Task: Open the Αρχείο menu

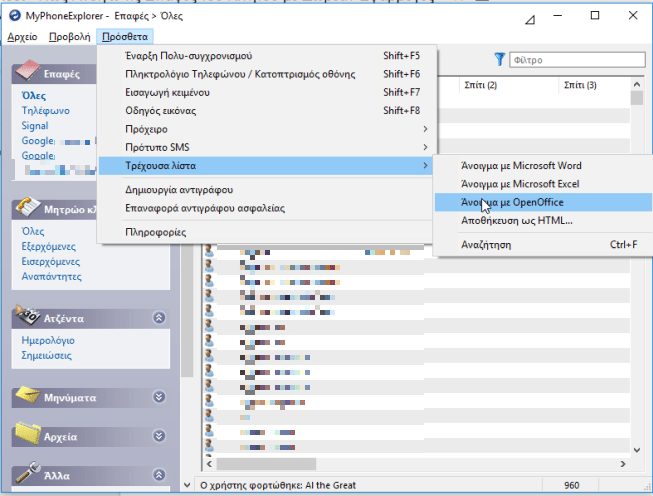Action: click(x=22, y=37)
